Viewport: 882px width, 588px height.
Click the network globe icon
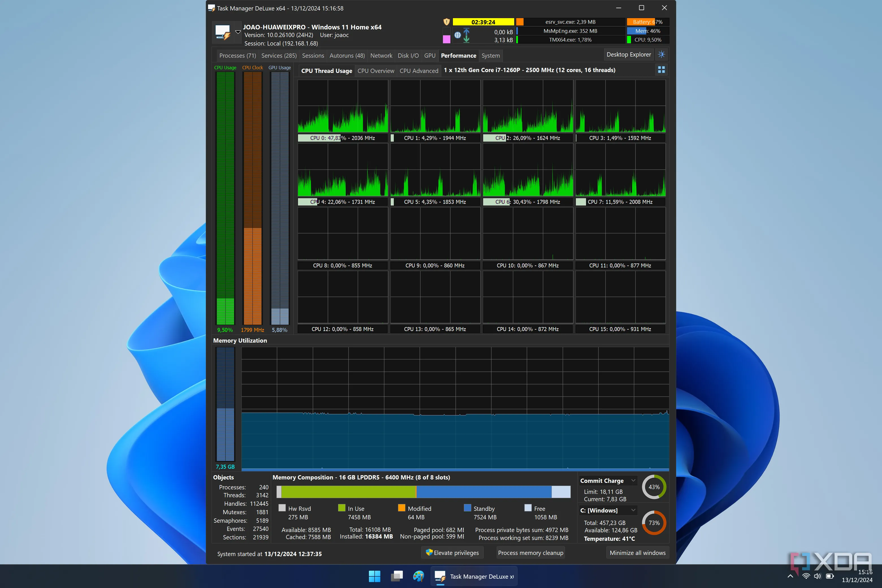(457, 35)
